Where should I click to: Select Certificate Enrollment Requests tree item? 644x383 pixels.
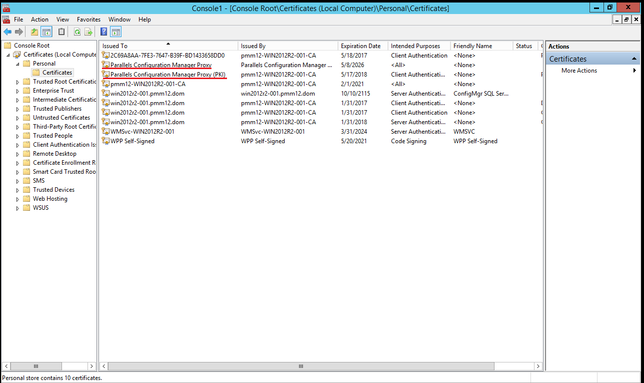click(x=64, y=163)
